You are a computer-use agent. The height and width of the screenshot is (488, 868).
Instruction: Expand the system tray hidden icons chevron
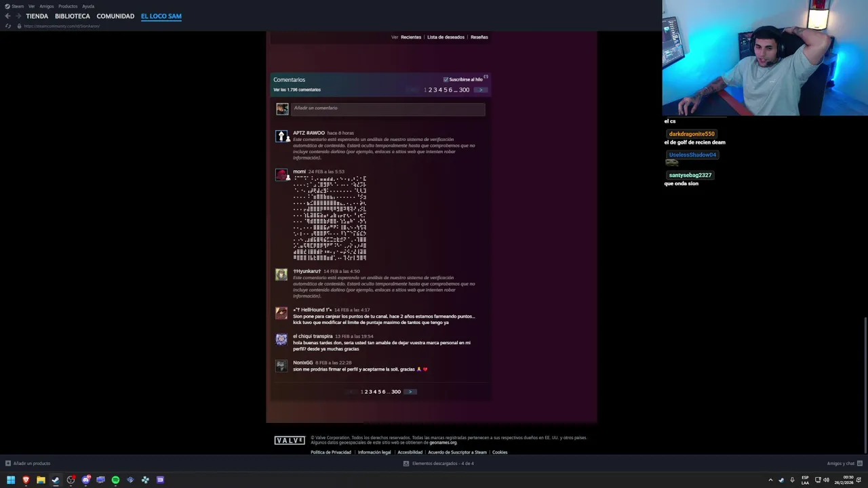click(770, 480)
